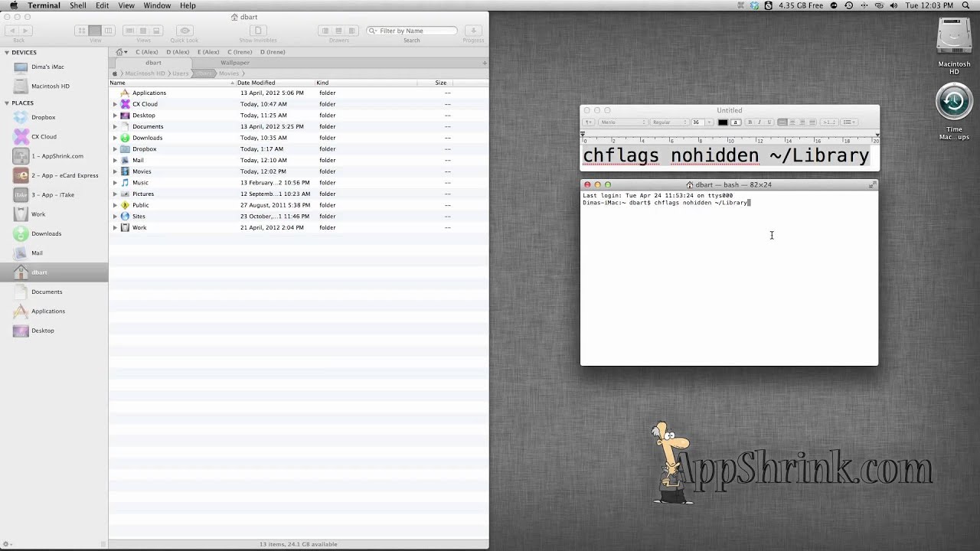Switch to column view in file browser
This screenshot has width=980, height=551.
108,31
